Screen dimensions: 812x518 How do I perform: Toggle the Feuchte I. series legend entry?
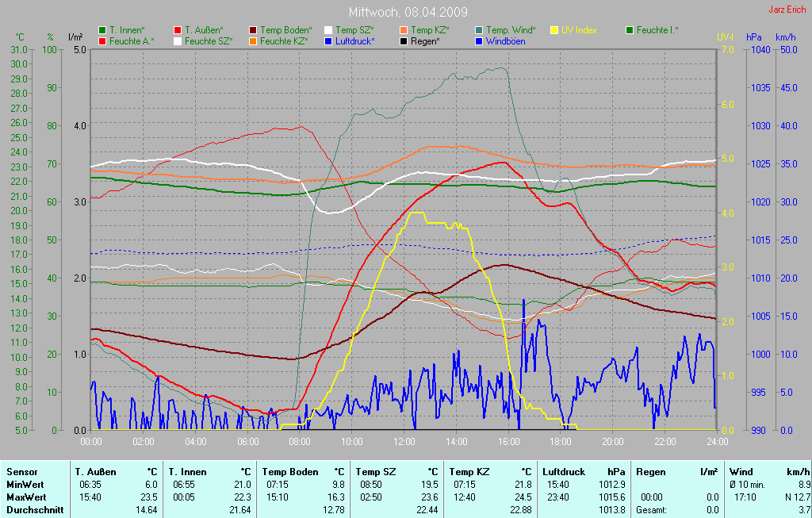click(657, 30)
